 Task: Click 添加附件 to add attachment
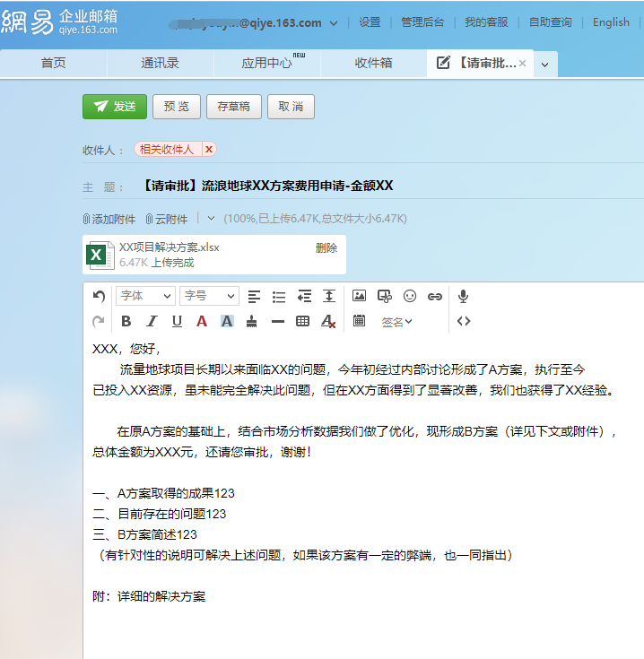point(109,219)
